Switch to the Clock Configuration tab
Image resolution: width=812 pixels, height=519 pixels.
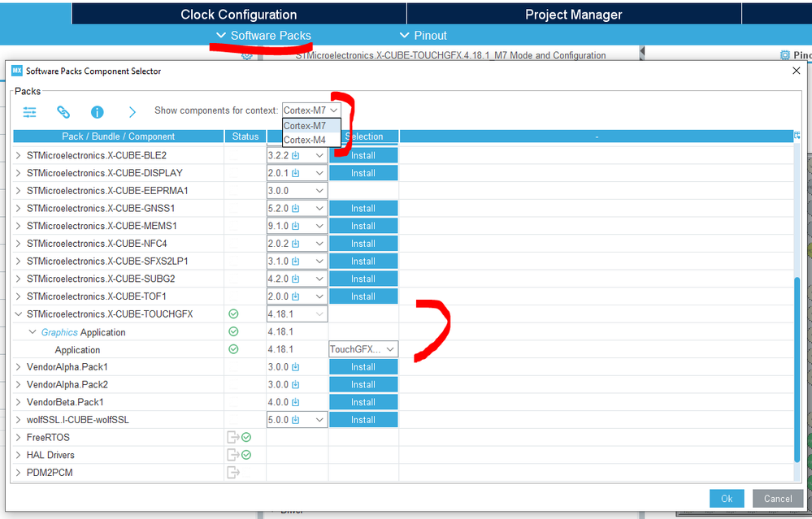click(x=239, y=15)
